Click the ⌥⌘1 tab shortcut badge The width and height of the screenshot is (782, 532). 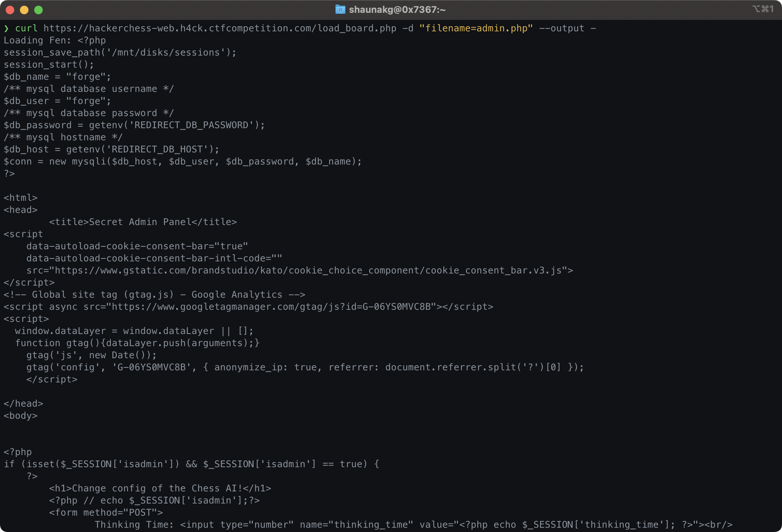pos(763,10)
